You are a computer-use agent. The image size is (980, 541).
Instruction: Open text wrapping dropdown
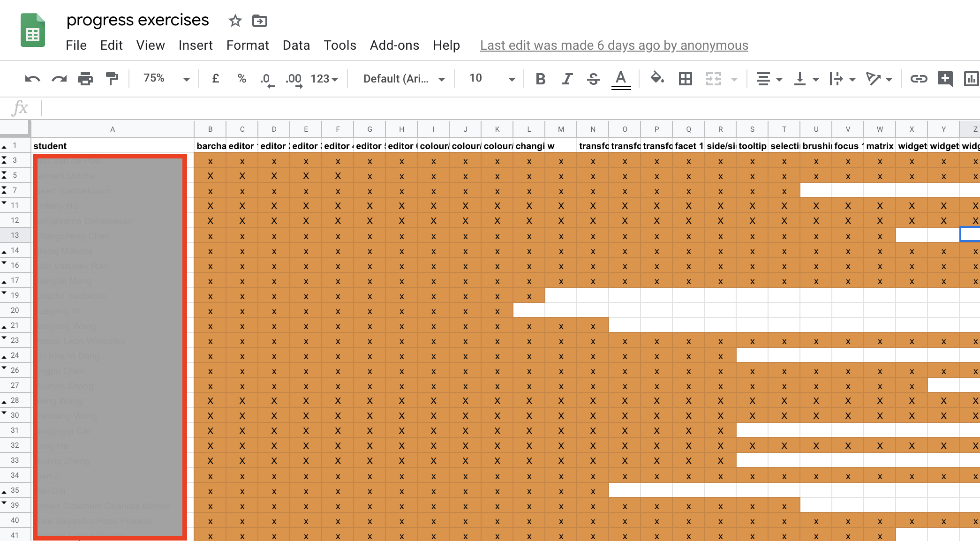(843, 79)
